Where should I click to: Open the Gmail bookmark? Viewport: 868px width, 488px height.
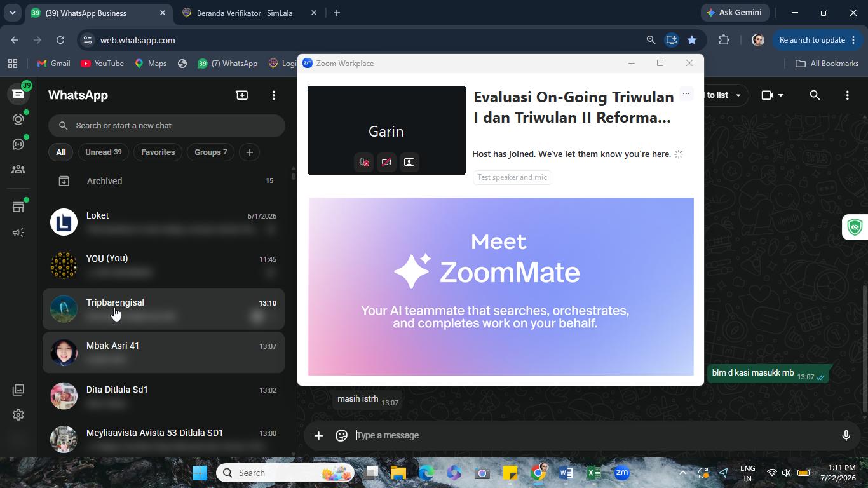click(53, 64)
